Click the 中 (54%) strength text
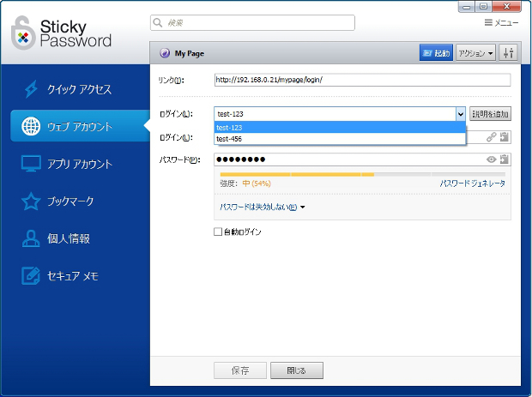Image resolution: width=532 pixels, height=397 pixels. click(x=257, y=183)
